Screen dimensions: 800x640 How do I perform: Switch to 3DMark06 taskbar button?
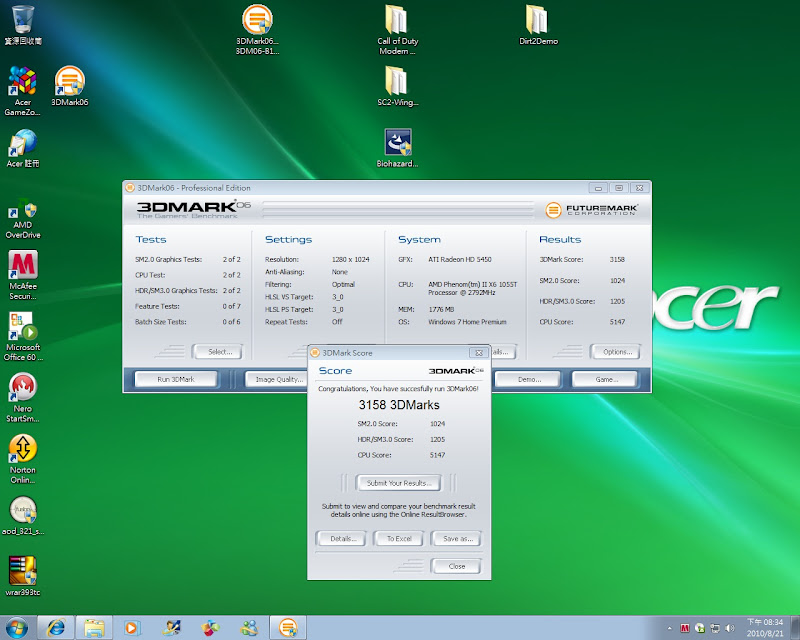[x=288, y=628]
